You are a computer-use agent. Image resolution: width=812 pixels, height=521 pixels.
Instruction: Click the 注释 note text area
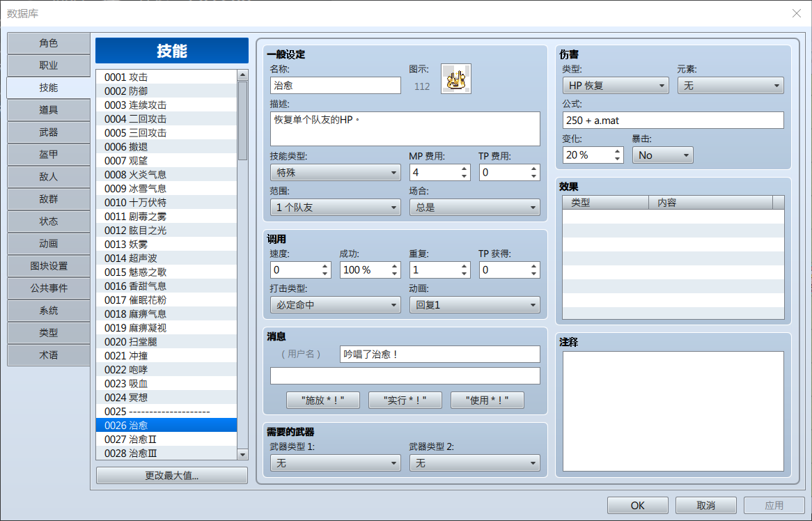point(673,411)
